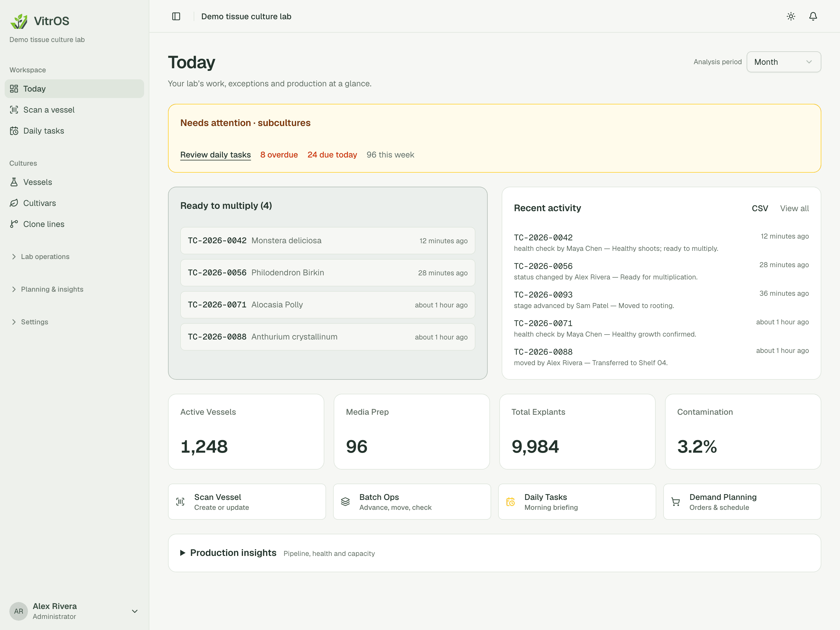Click the yellow Daily Tasks calendar icon
The image size is (840, 630).
pos(511,502)
